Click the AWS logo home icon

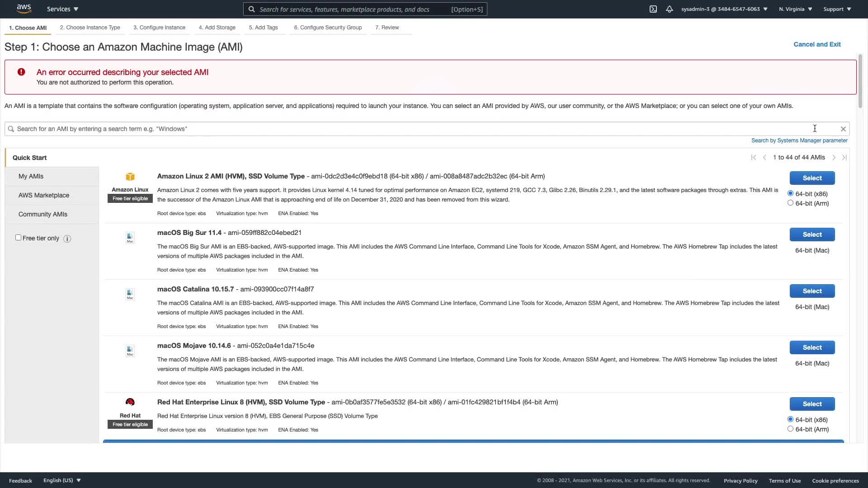pos(24,9)
